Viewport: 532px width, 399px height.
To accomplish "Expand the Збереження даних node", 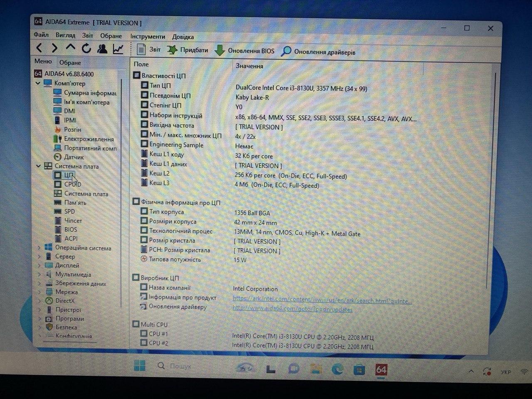I will (39, 283).
